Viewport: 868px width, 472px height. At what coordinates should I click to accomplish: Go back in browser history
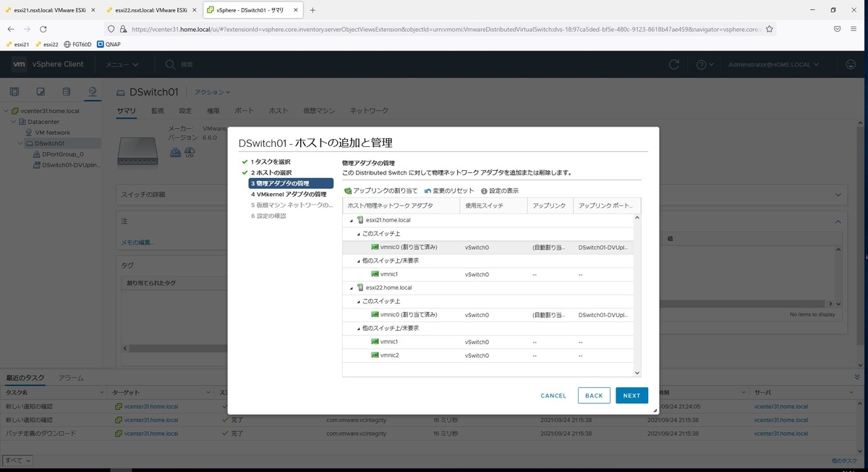coord(11,29)
